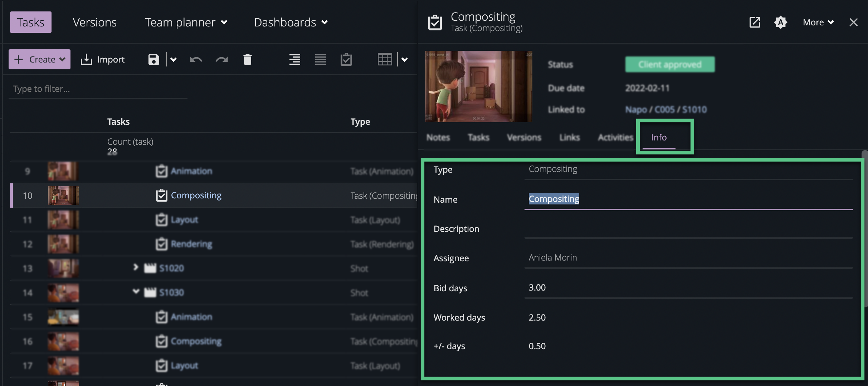Toggle the clipboard task-check toolbar icon
Viewport: 868px width, 386px height.
point(346,59)
